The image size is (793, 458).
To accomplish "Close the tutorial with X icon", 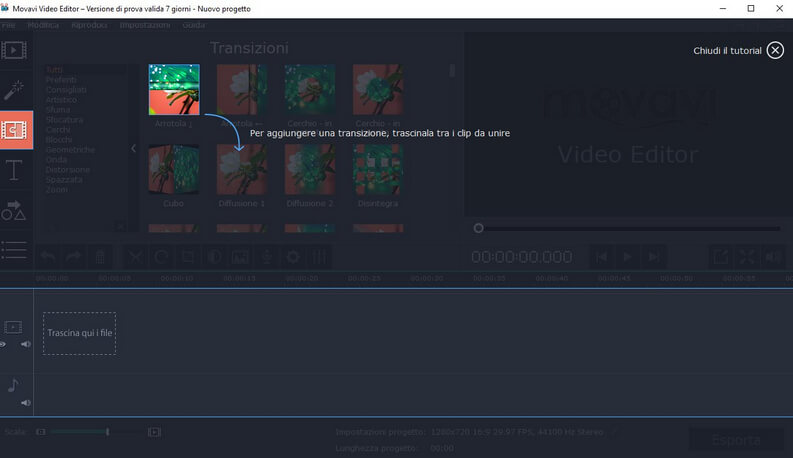I will point(775,50).
